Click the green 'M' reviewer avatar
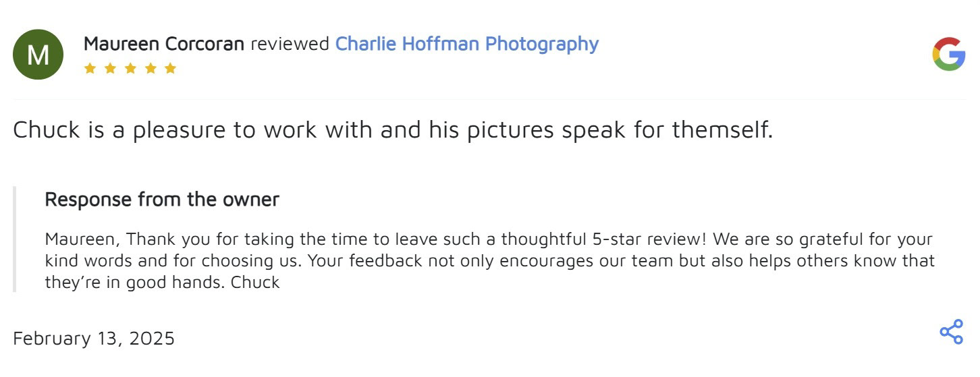The image size is (980, 377). pyautogui.click(x=38, y=55)
